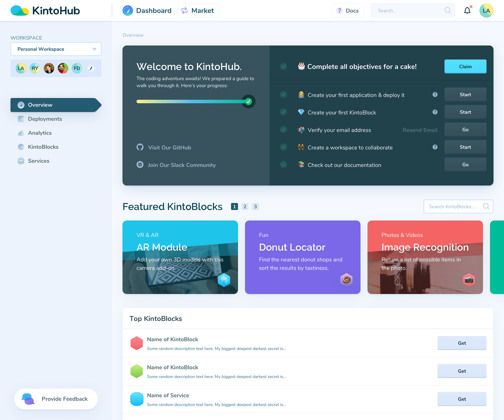Viewport: 504px width, 420px height.
Task: Click the search magnifier icon in top bar
Action: pyautogui.click(x=448, y=10)
